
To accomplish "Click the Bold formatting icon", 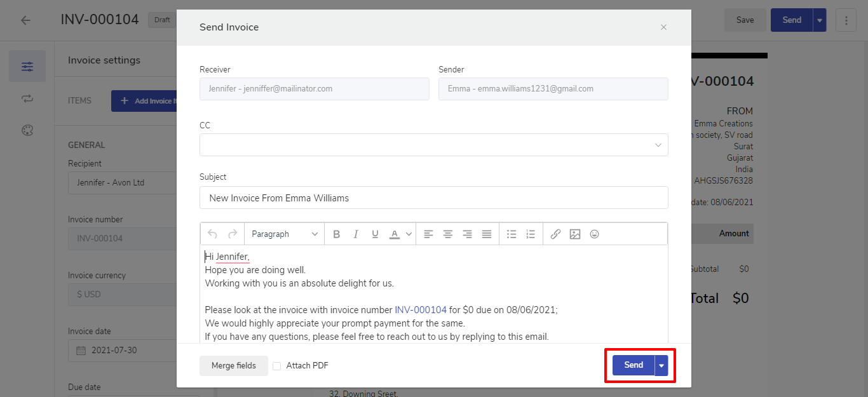I will 337,234.
